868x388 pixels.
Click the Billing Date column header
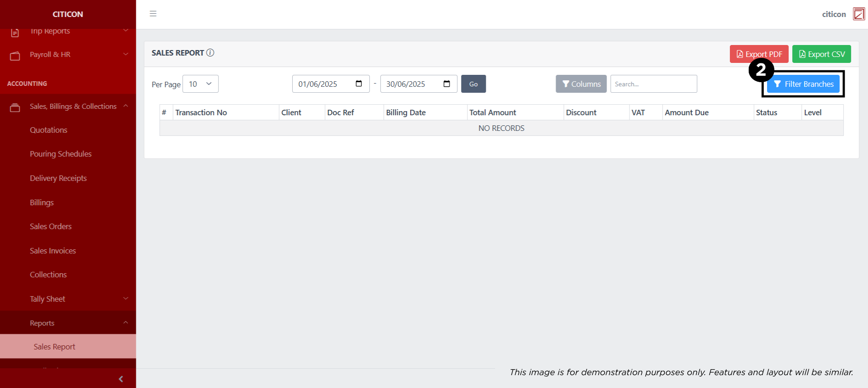[425, 112]
